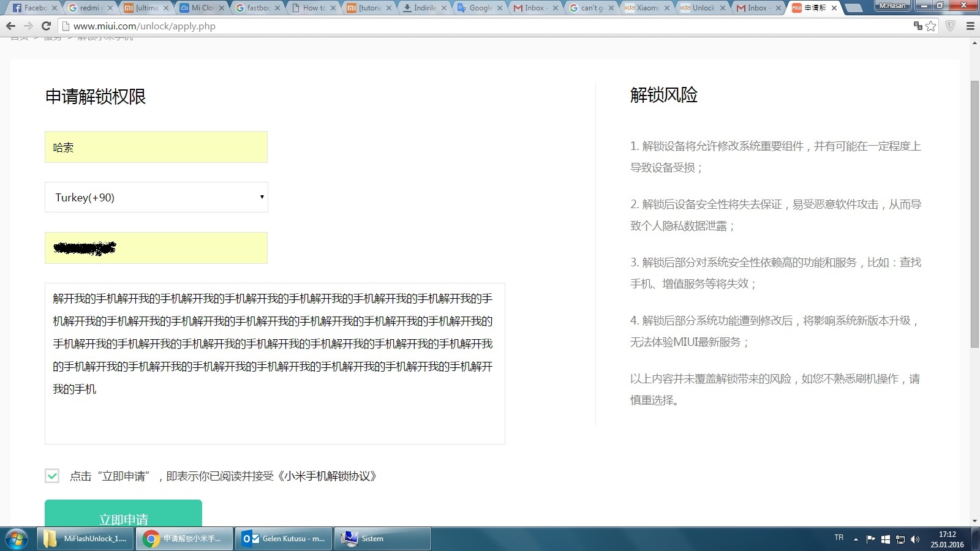
Task: Close the current MIUI unlock tab
Action: pos(834,8)
